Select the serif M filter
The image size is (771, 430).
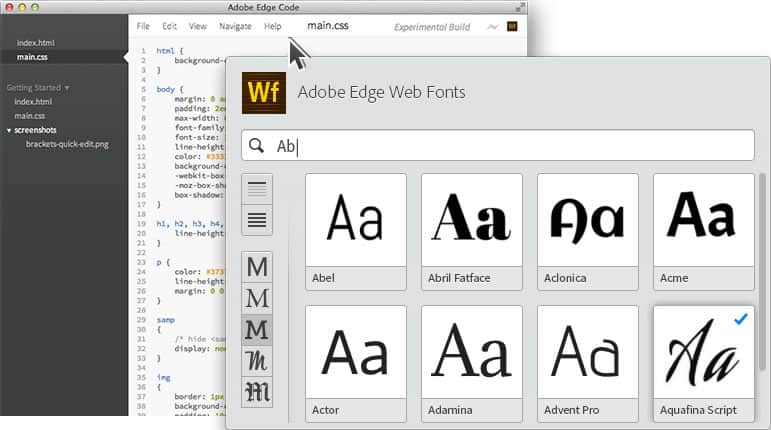click(257, 298)
